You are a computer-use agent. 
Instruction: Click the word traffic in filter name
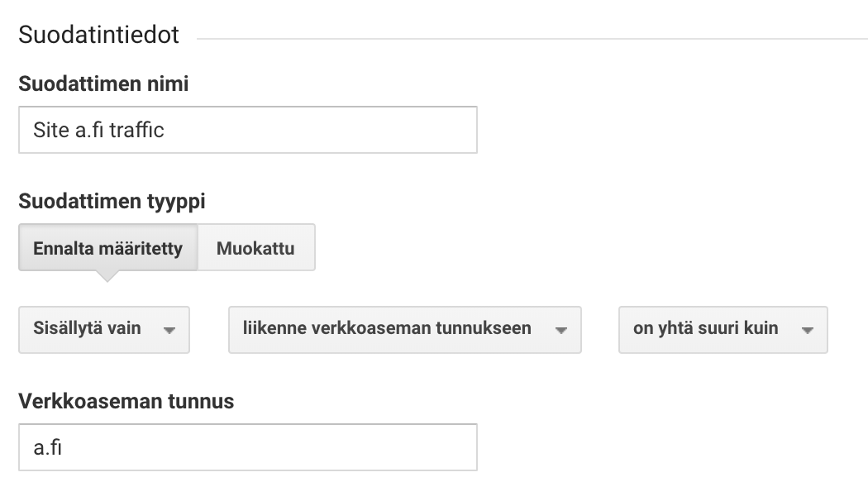pyautogui.click(x=136, y=130)
